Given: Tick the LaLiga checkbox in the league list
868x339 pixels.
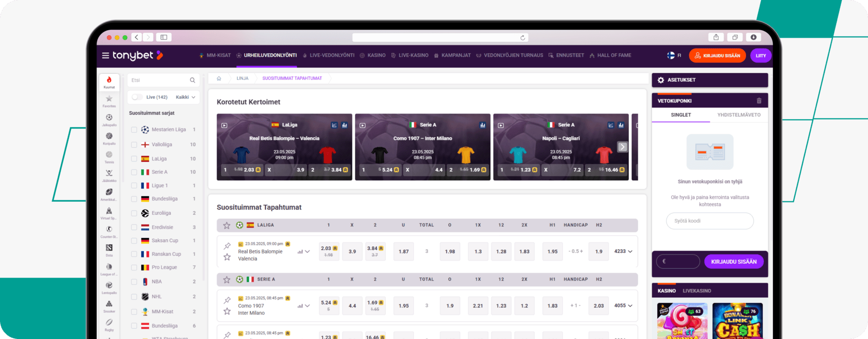Looking at the screenshot, I should tap(134, 159).
